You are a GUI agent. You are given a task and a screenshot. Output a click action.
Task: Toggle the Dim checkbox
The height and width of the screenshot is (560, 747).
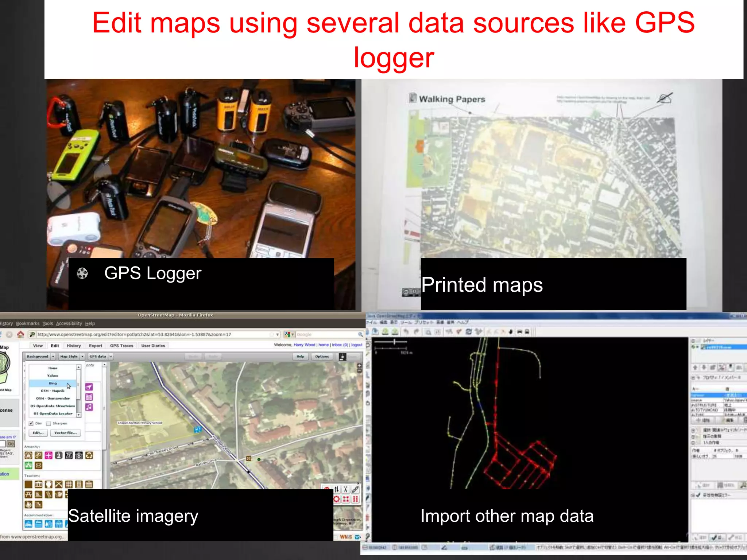coord(31,423)
